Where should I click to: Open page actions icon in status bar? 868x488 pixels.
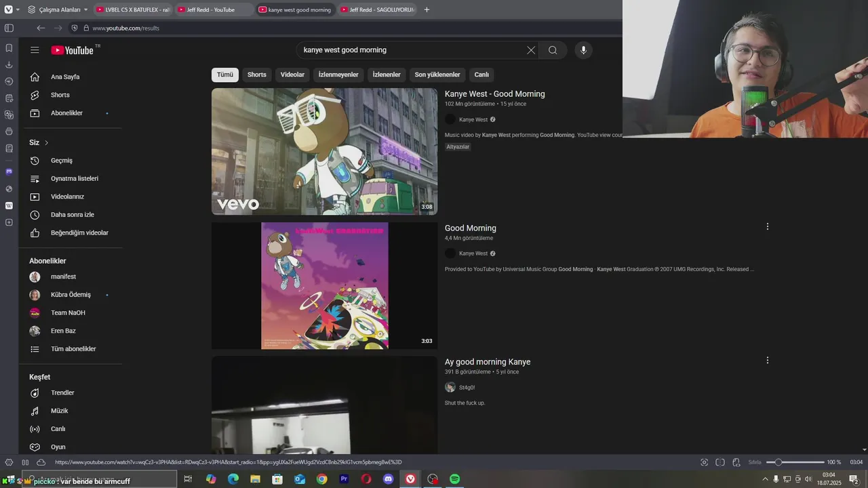(736, 462)
